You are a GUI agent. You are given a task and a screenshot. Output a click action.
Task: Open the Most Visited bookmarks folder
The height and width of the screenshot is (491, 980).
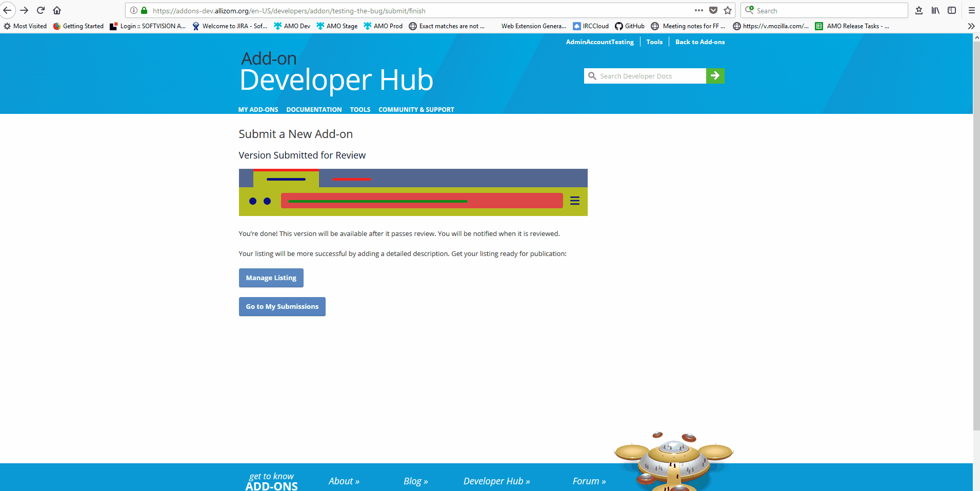(x=25, y=26)
